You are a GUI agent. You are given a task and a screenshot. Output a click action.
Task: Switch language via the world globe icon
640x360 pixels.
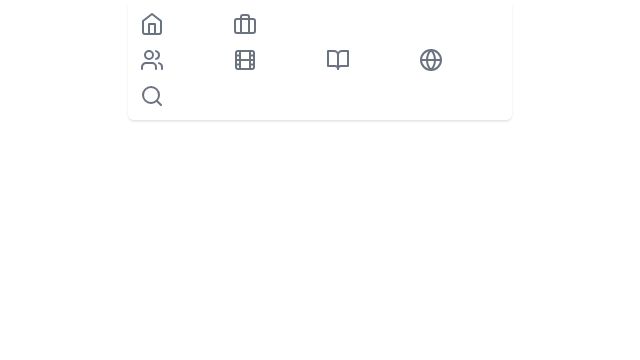point(431,60)
